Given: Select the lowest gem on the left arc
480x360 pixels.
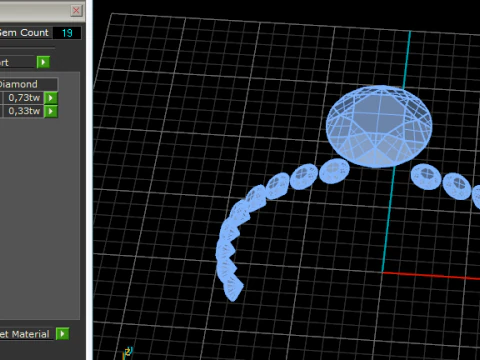Looking at the screenshot, I should [x=233, y=287].
